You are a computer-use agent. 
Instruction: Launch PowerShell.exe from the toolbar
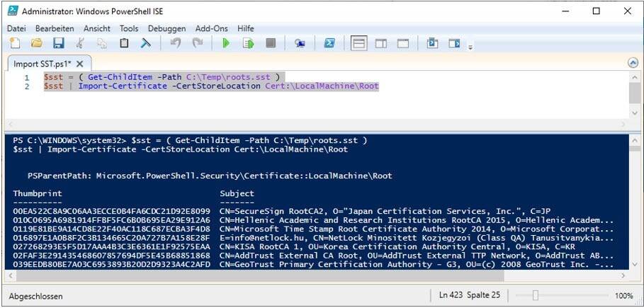[x=329, y=43]
